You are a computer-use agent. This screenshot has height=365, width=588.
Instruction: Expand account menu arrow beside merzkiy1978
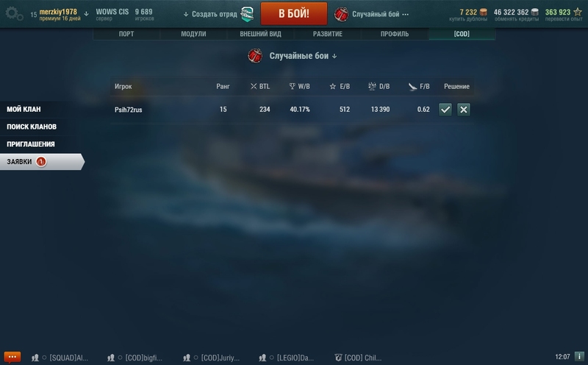point(86,14)
